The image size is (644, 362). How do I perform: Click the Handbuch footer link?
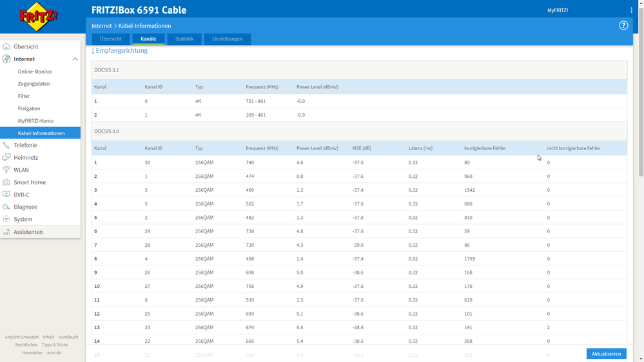[x=68, y=337]
